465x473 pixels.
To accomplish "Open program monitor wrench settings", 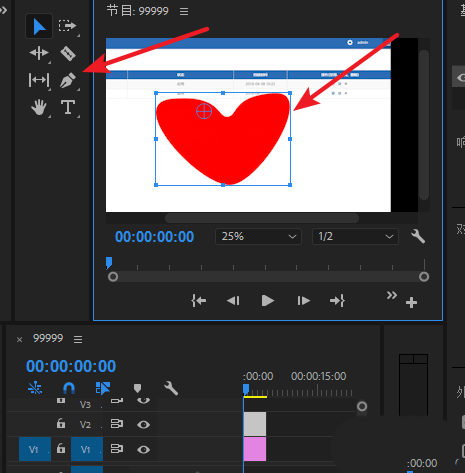I will coord(418,236).
